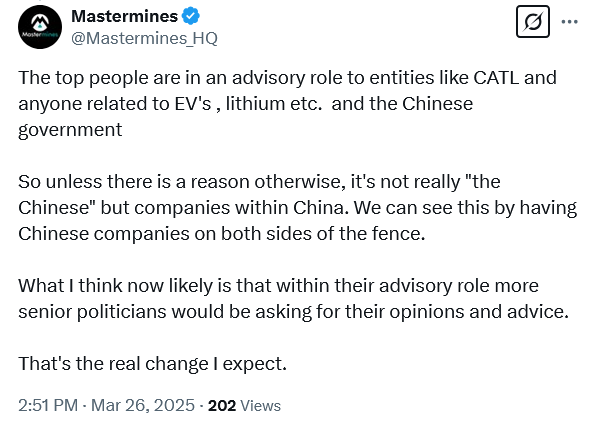Visit the @Mastermines_HQ handle link
Viewport: 598px width, 422px height.
(x=144, y=38)
